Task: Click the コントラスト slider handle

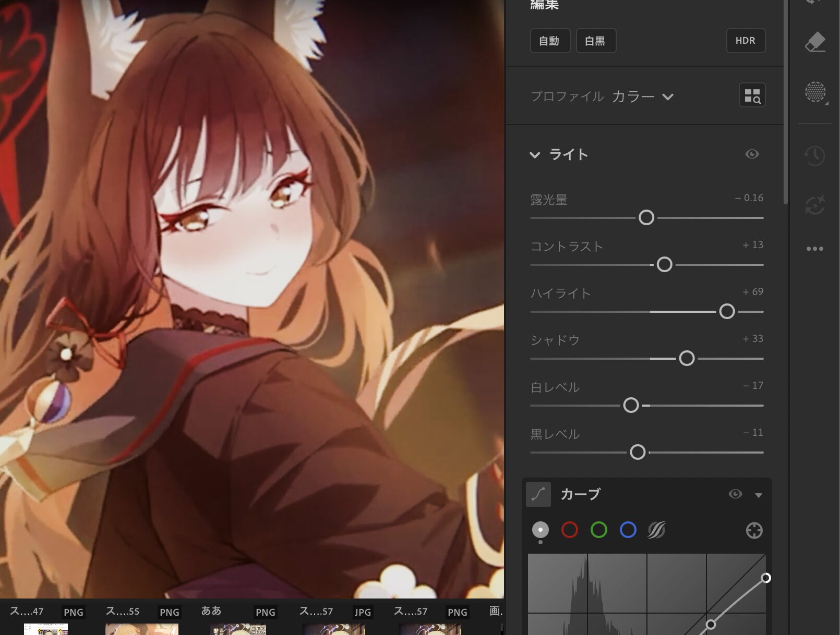Action: (665, 264)
